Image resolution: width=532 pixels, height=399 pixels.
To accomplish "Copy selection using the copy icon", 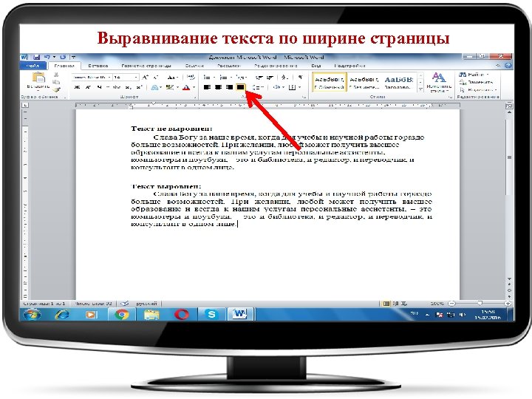I will point(56,82).
